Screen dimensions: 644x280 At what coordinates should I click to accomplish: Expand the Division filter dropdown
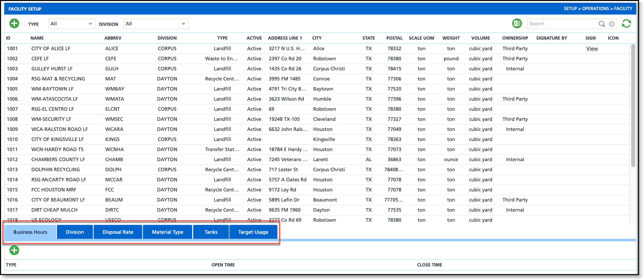[156, 24]
